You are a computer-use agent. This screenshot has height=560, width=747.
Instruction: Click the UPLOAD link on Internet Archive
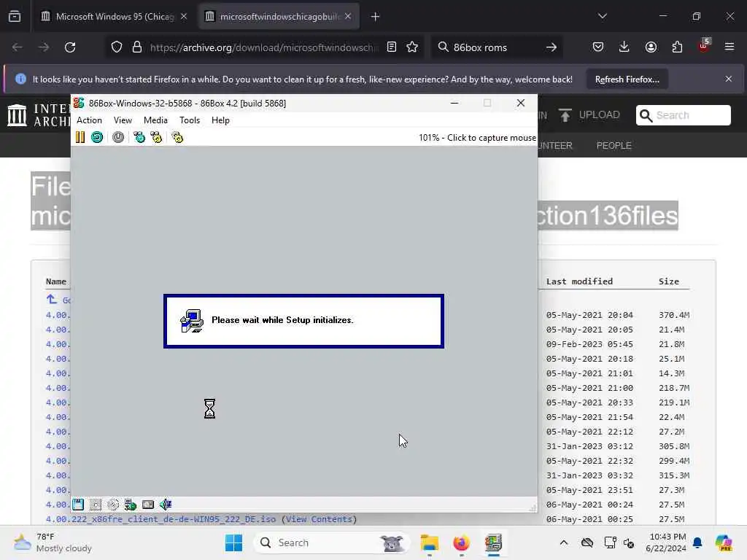point(589,115)
